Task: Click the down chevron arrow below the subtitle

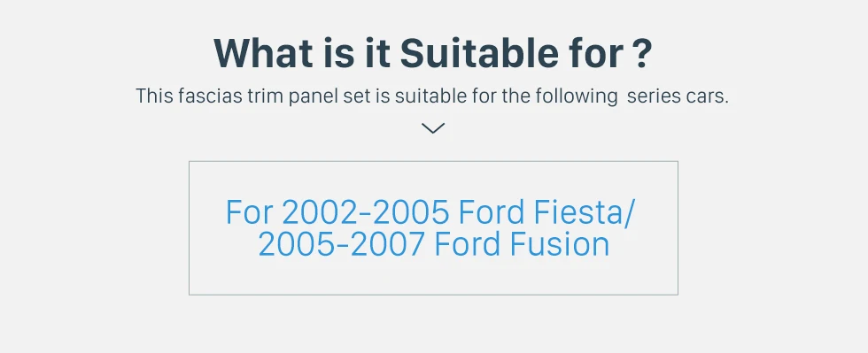Action: tap(433, 128)
